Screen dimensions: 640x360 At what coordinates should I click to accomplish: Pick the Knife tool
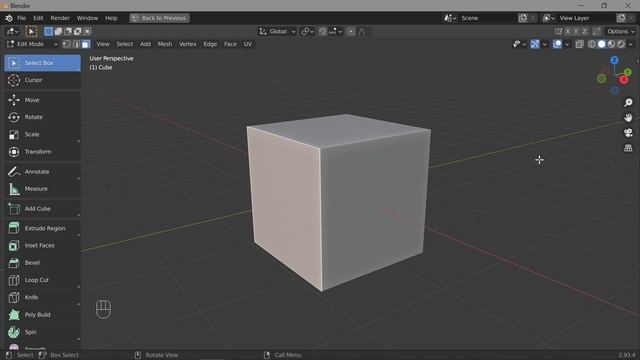coord(42,298)
